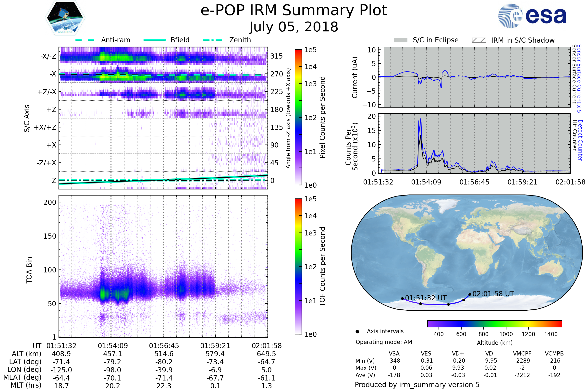Click the VMCPF column header

[x=522, y=354]
